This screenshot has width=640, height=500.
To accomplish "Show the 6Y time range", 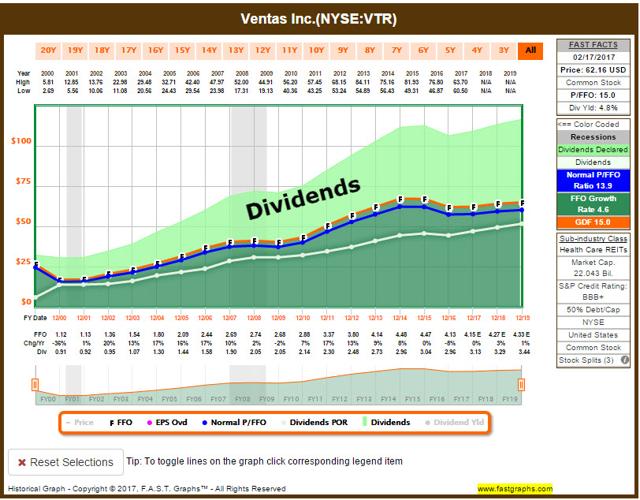I will pyautogui.click(x=423, y=51).
